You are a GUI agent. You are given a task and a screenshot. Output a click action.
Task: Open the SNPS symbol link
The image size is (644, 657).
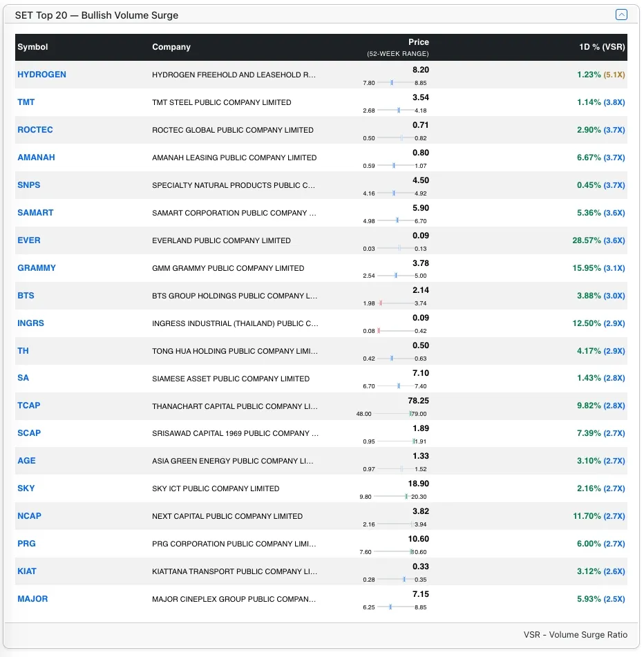click(x=28, y=185)
